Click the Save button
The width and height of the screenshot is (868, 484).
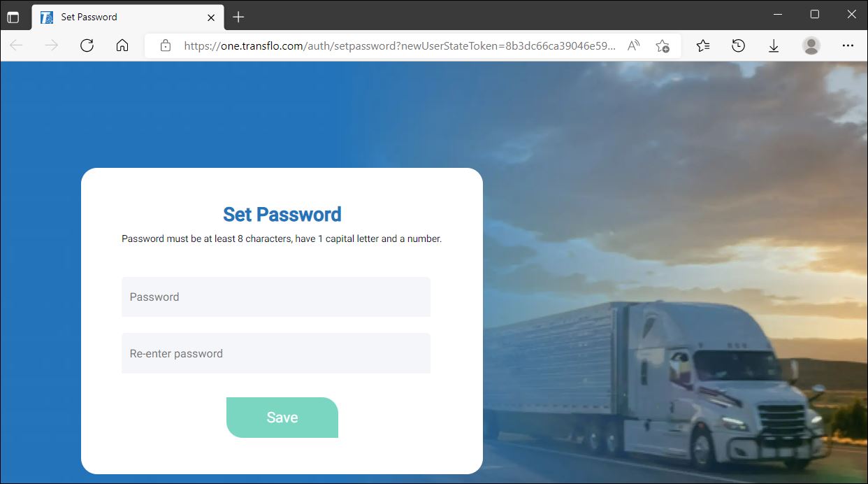click(282, 418)
